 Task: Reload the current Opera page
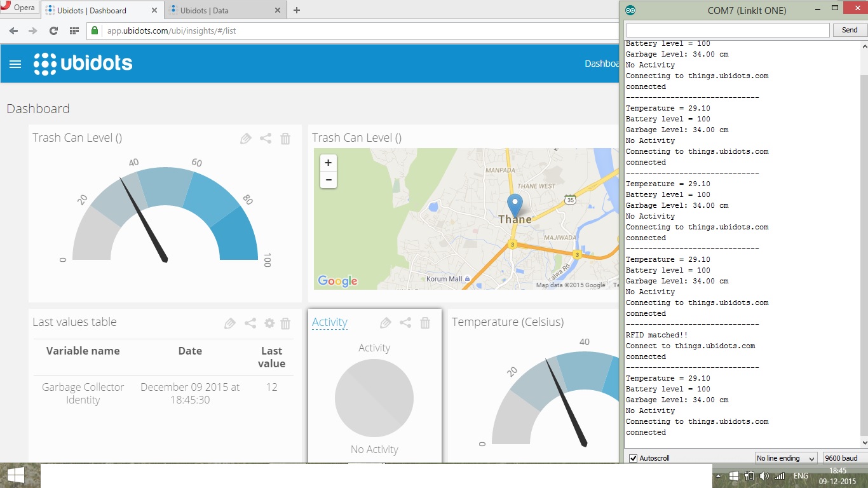[53, 30]
